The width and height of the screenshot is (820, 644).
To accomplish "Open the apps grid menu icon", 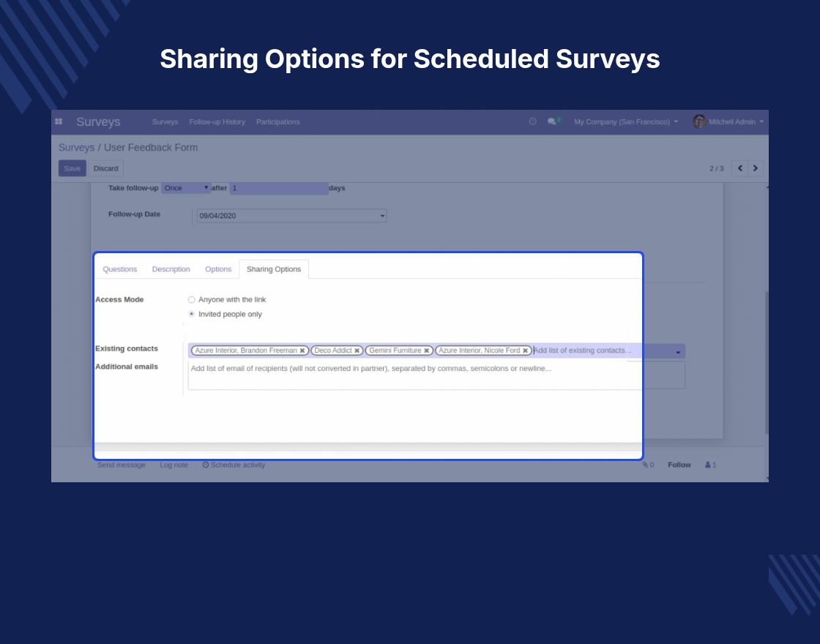I will pyautogui.click(x=59, y=121).
